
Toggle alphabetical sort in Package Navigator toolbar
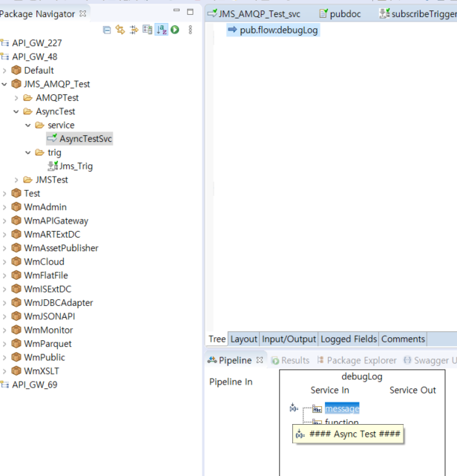(161, 30)
